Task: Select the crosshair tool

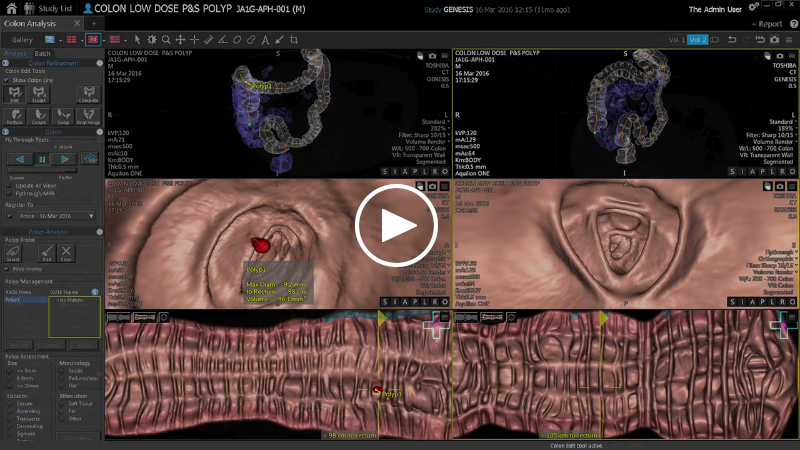Action: (x=194, y=40)
